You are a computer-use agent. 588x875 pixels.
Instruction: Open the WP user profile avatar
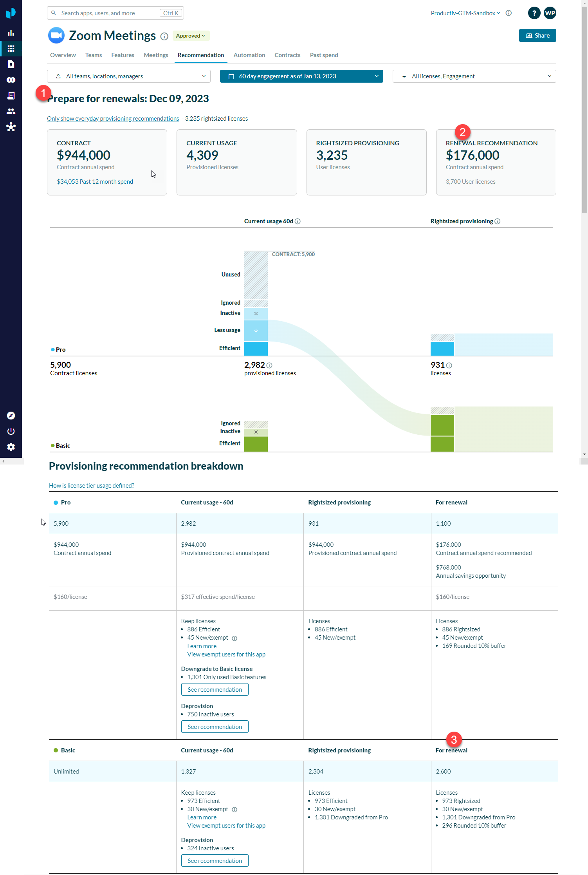point(550,13)
